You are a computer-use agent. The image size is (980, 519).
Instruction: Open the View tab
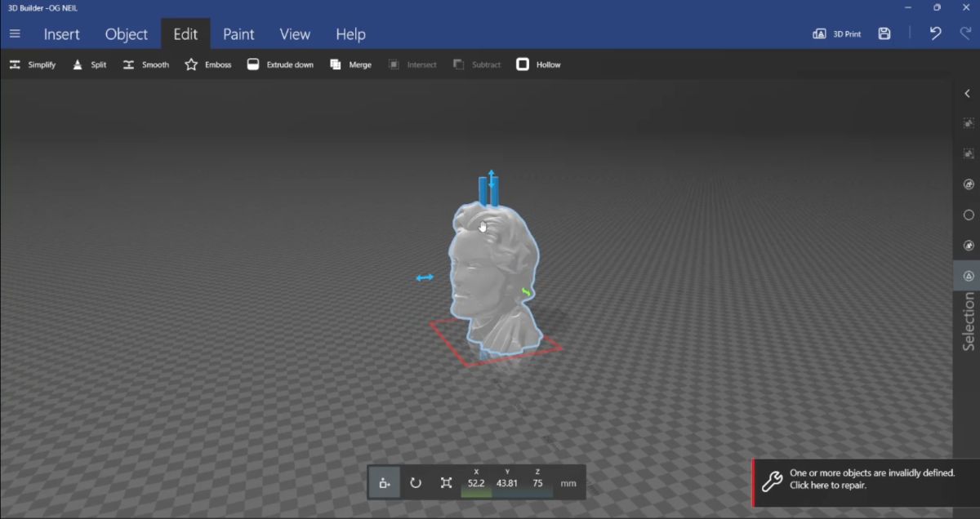pos(295,34)
